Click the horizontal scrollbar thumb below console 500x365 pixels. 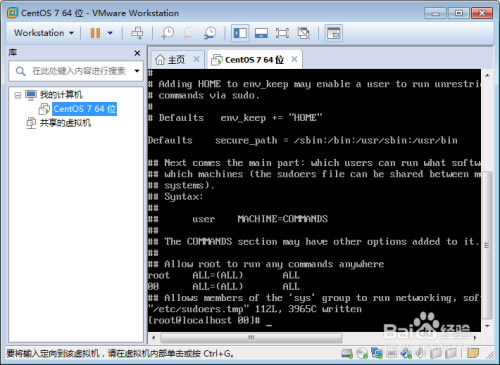251,338
